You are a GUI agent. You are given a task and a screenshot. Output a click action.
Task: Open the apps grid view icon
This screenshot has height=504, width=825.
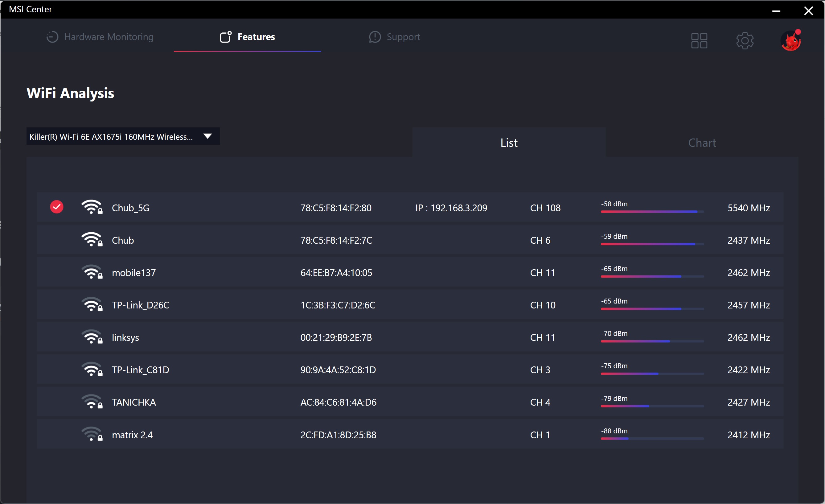pyautogui.click(x=699, y=40)
